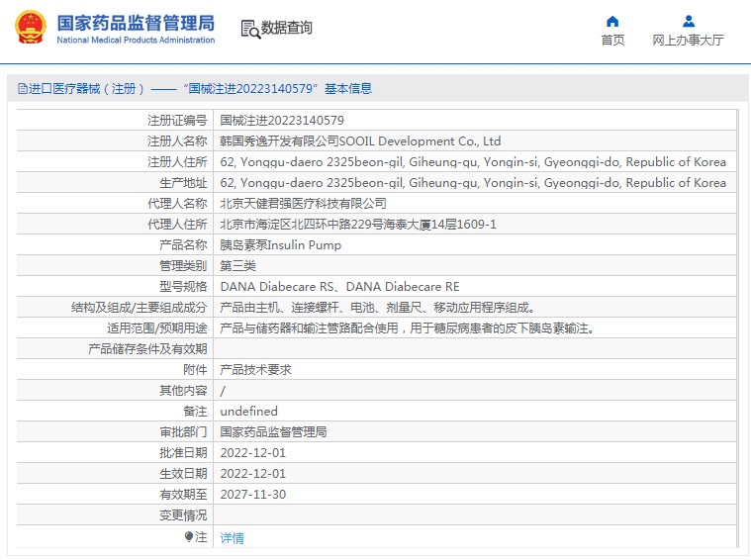Click 产品技术要求 attachment value
Viewport: 751px width, 560px height.
click(255, 370)
